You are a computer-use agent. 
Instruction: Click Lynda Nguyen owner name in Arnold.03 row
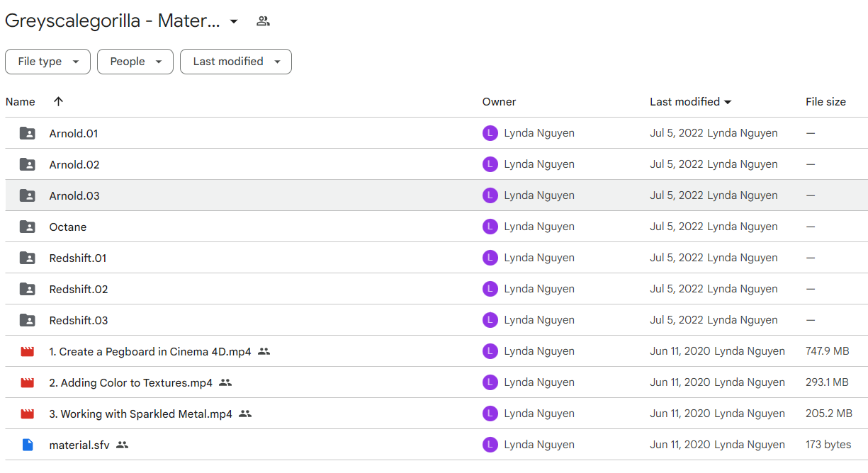[539, 195]
